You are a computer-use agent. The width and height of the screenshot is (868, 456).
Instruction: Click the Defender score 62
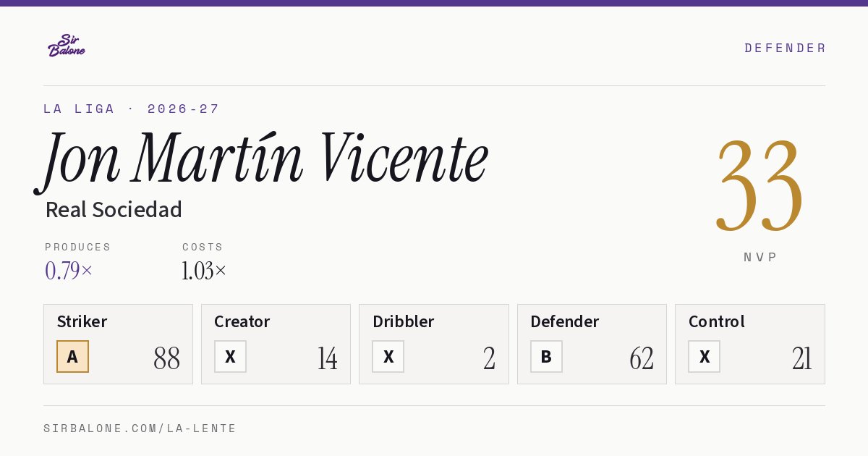(x=642, y=358)
